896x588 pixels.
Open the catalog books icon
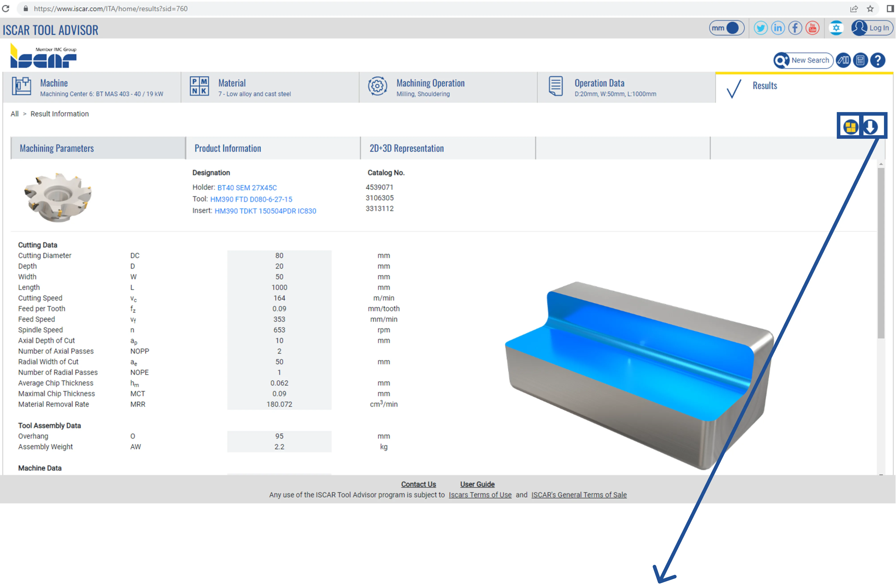(x=843, y=60)
